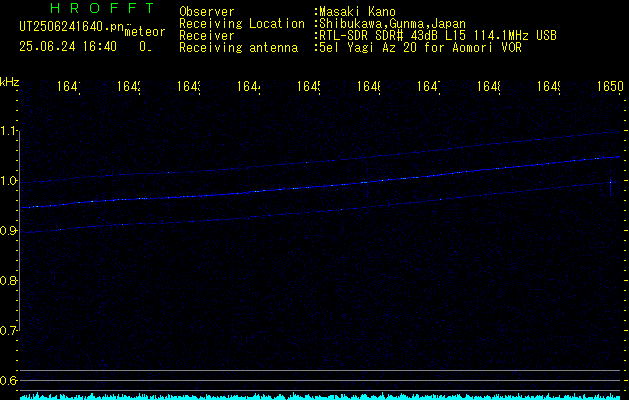The height and width of the screenshot is (400, 629).
Task: Click the 1648 time axis marker
Action: [x=489, y=86]
